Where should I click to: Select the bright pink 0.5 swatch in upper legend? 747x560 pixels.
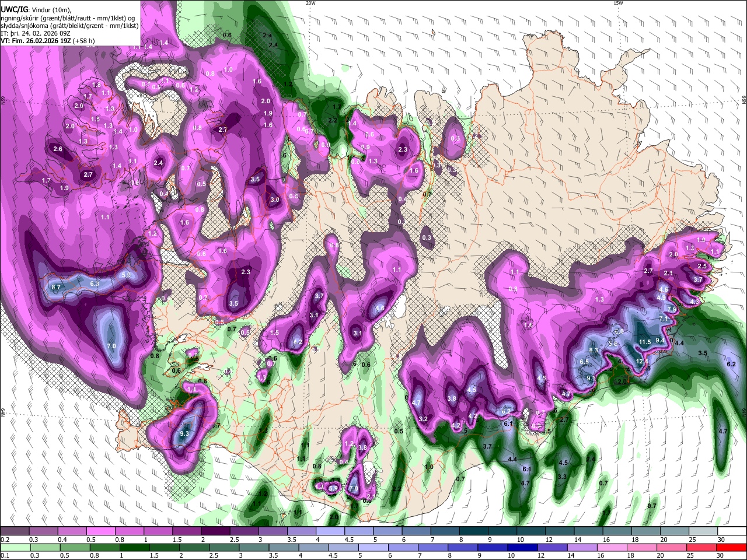click(x=102, y=531)
